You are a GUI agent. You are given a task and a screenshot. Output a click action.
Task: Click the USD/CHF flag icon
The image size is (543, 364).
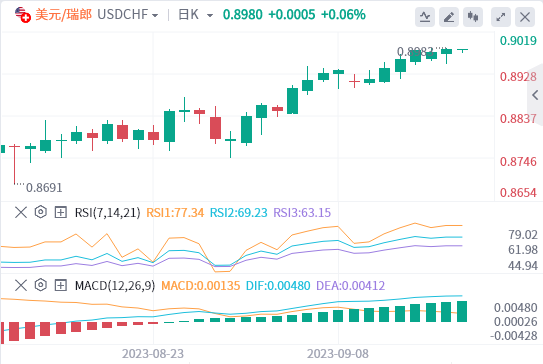pyautogui.click(x=23, y=15)
